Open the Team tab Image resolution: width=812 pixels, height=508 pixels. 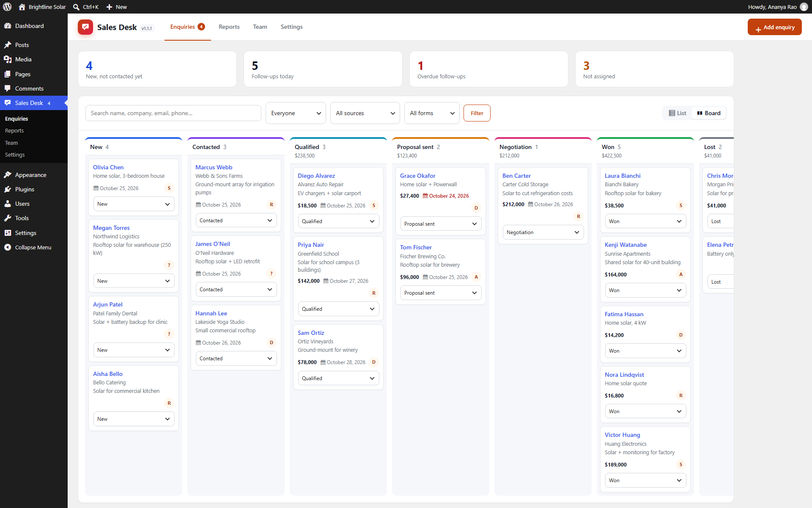(x=260, y=27)
